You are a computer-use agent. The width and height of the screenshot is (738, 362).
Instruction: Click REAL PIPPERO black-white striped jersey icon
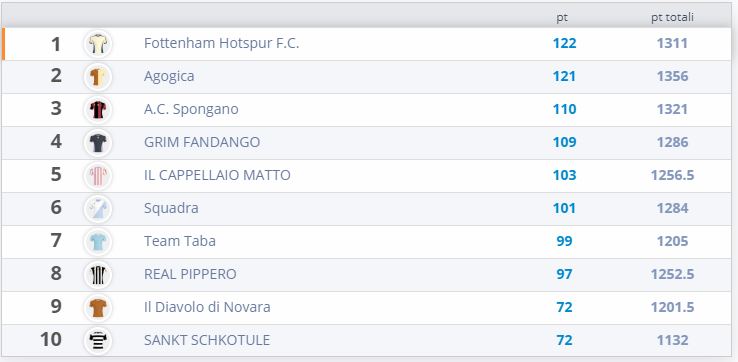coord(98,274)
